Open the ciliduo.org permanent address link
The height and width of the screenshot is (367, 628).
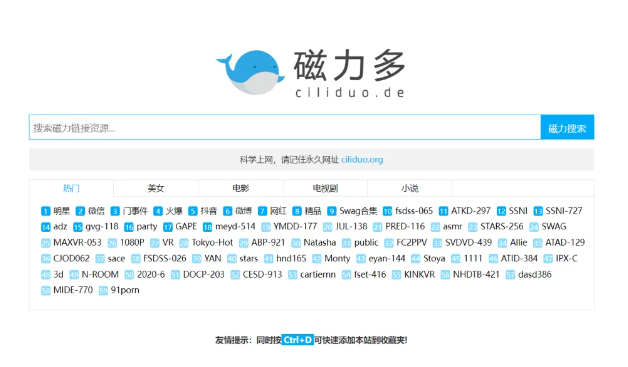click(362, 160)
